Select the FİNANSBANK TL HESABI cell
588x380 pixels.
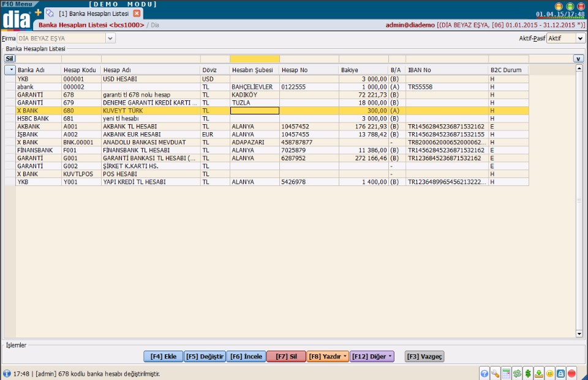pos(151,151)
